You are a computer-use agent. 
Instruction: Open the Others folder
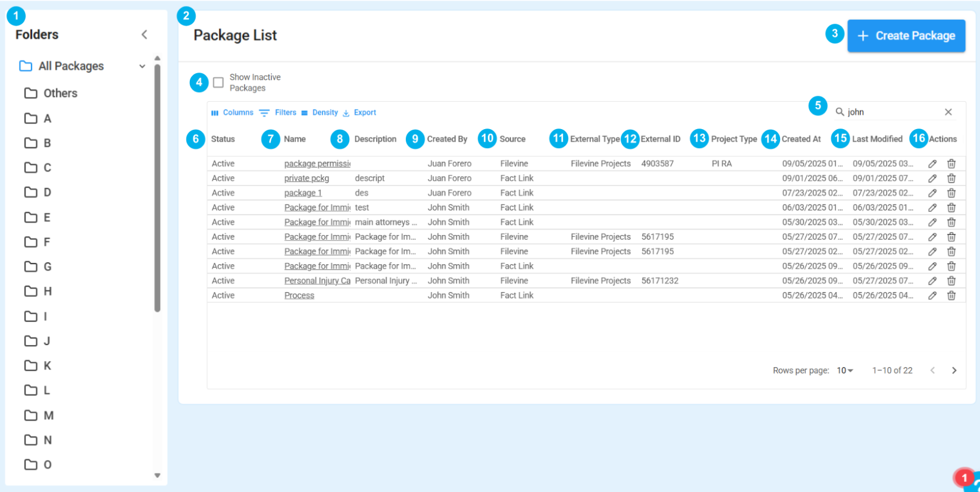[x=60, y=93]
